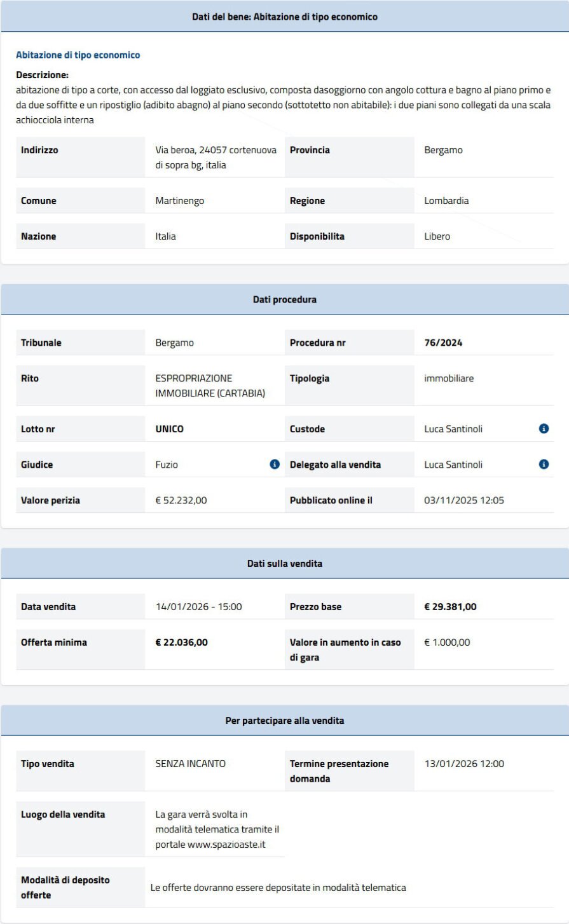This screenshot has height=924, width=569.
Task: Click the info icon next to Custode
Action: tap(544, 429)
